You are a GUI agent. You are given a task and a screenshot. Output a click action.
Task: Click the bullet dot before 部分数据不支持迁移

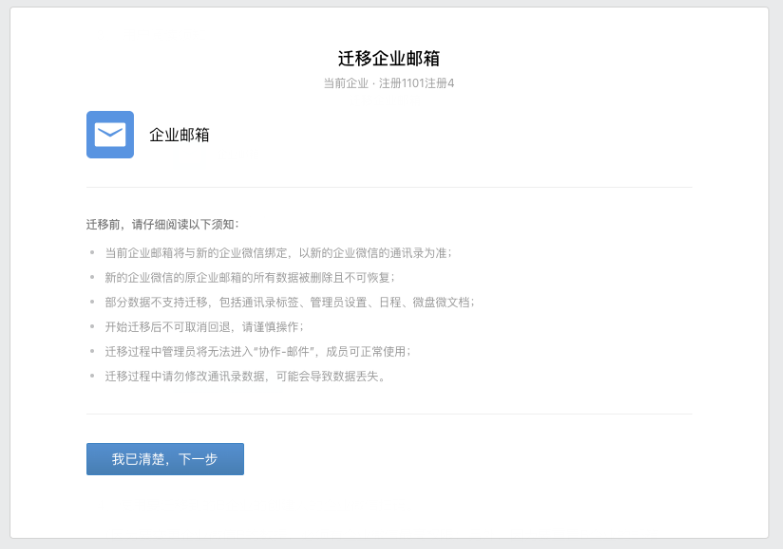pos(92,302)
